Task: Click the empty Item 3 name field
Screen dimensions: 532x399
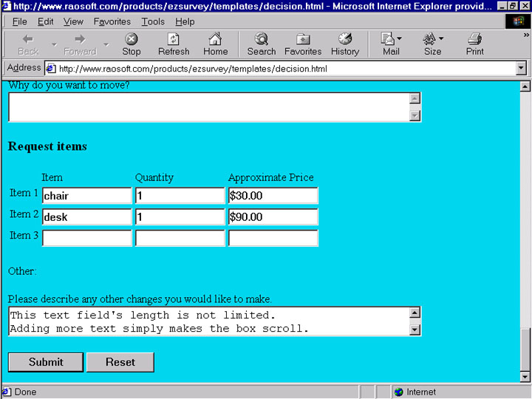Action: [87, 238]
